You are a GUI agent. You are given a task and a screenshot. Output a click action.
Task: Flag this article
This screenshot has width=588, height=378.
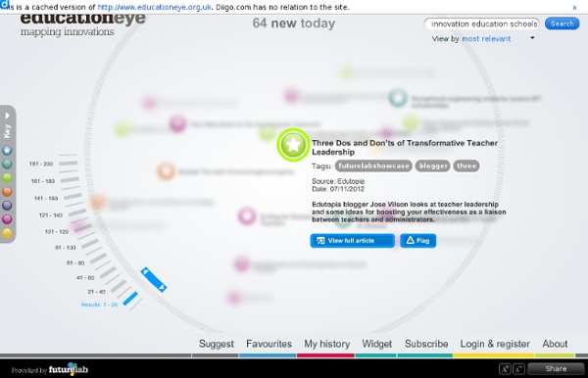click(417, 241)
